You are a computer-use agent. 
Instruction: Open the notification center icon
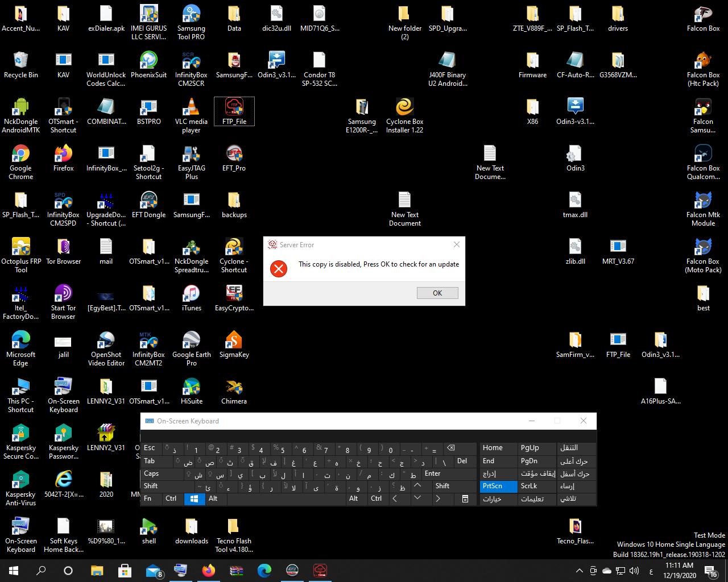(x=710, y=571)
